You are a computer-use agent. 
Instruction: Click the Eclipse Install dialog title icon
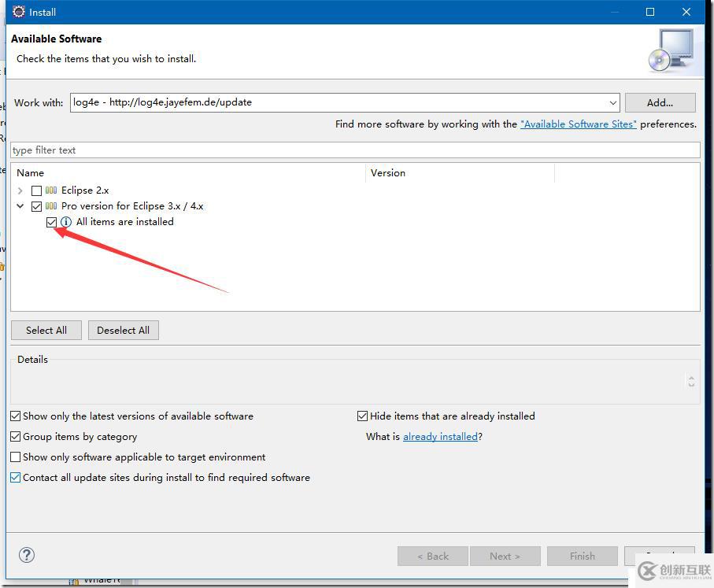[19, 12]
